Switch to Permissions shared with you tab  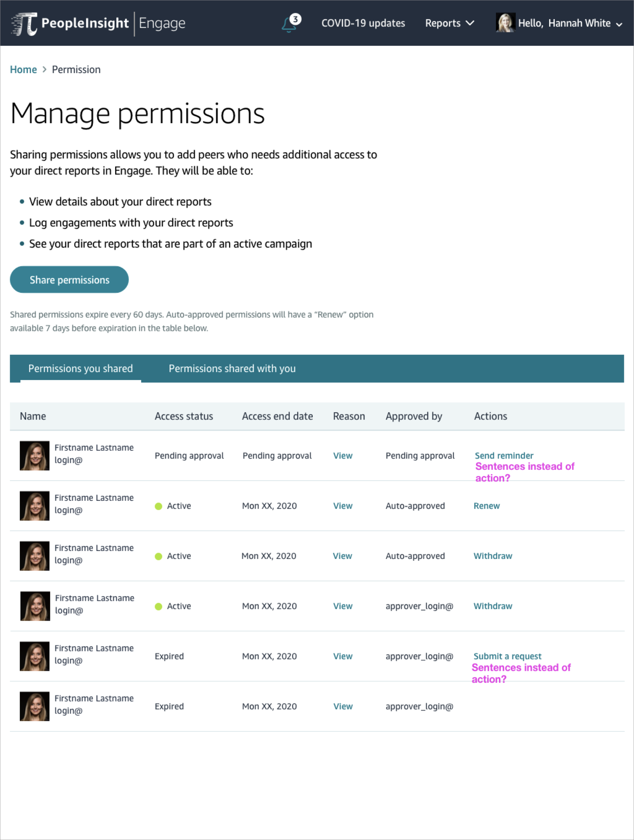[232, 368]
